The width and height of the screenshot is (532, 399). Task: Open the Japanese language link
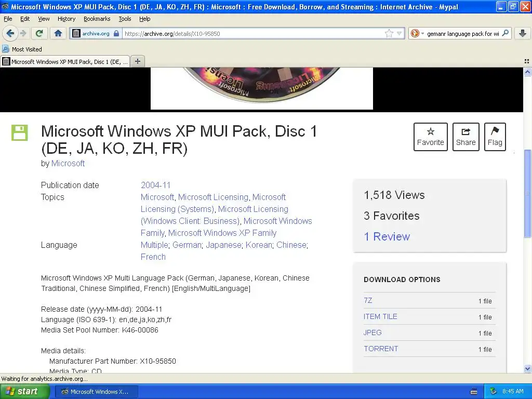(x=223, y=245)
